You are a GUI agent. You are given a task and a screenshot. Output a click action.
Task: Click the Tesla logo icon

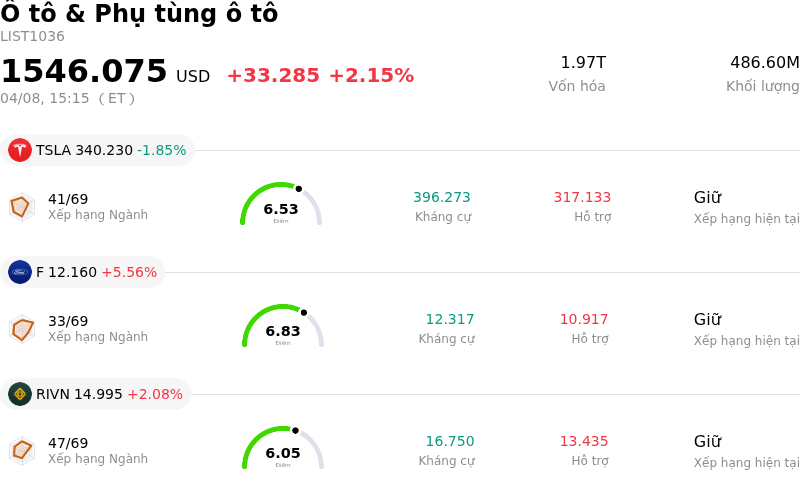(x=20, y=150)
